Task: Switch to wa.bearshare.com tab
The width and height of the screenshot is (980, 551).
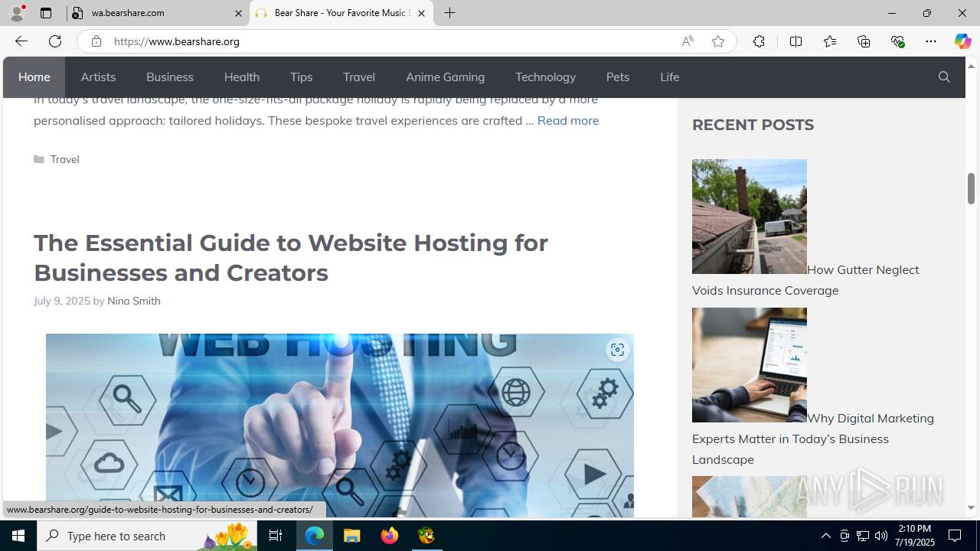Action: [x=158, y=13]
